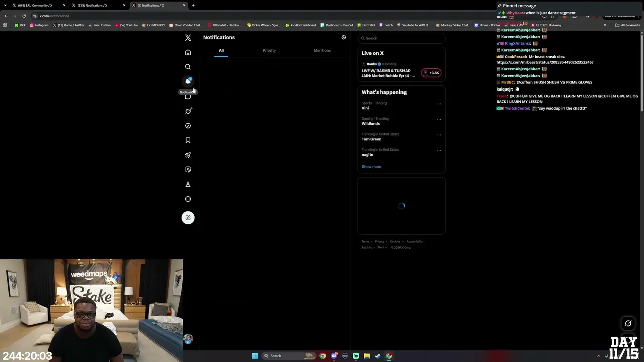Open the Home / Twitter bookmark
Image resolution: width=644 pixels, height=362 pixels.
pyautogui.click(x=68, y=25)
